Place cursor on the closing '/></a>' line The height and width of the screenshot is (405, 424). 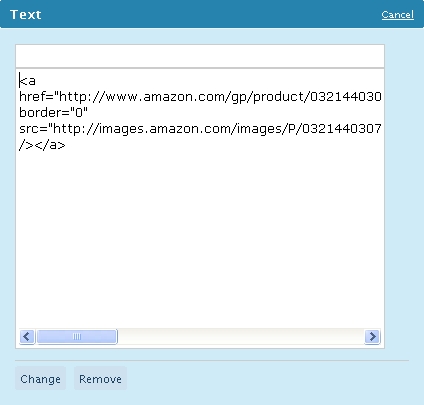pyautogui.click(x=42, y=145)
